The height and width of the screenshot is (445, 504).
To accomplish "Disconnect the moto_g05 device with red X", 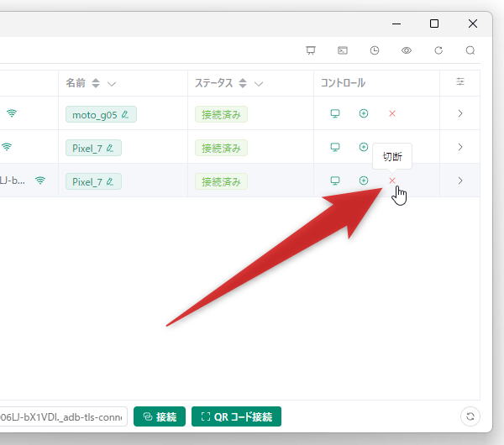I will [x=392, y=113].
